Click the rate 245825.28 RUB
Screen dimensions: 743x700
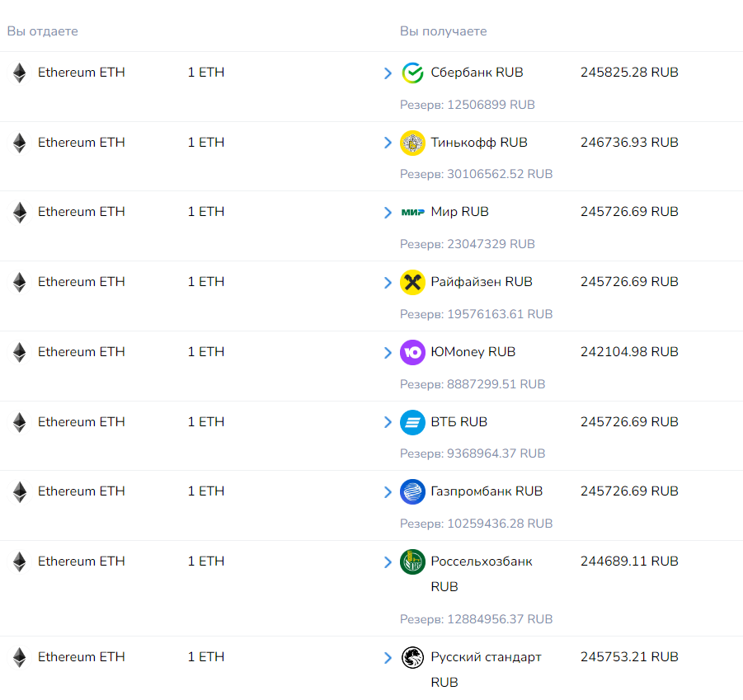629,73
